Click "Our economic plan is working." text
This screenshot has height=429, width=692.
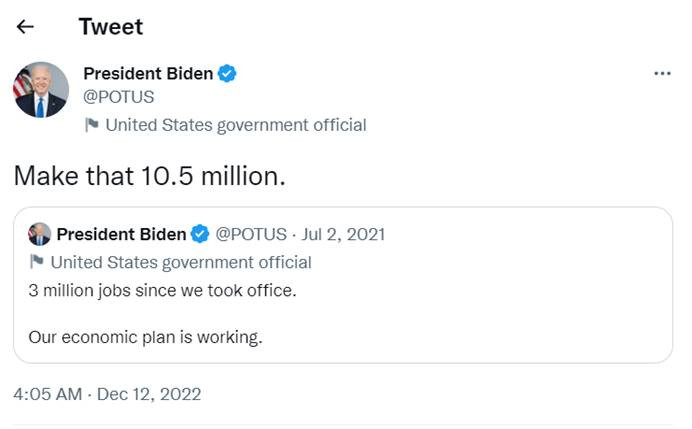tap(145, 337)
